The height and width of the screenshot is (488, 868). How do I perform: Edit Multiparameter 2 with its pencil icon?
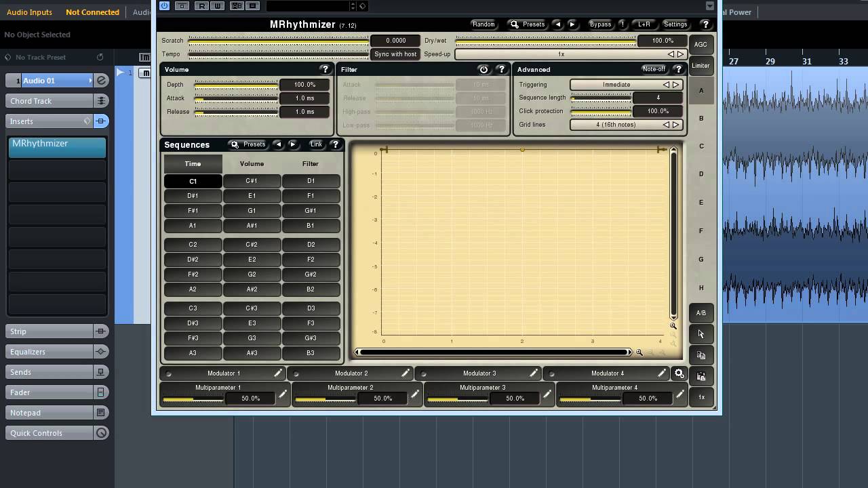415,394
